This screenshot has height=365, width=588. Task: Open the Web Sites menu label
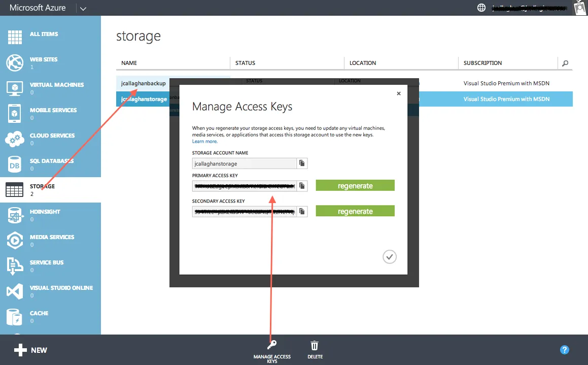click(x=44, y=59)
